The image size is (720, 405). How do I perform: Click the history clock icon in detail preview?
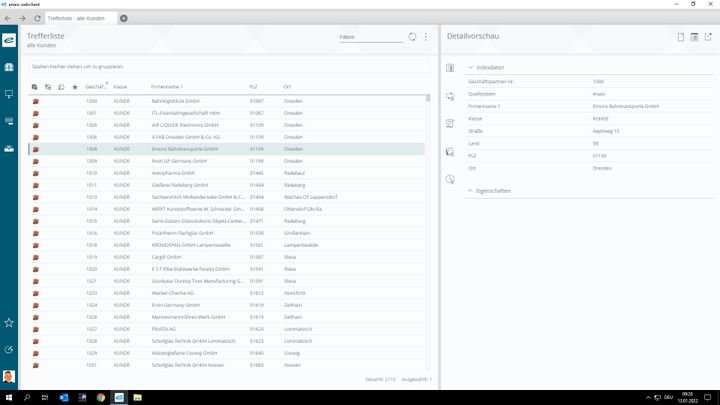pyautogui.click(x=450, y=179)
